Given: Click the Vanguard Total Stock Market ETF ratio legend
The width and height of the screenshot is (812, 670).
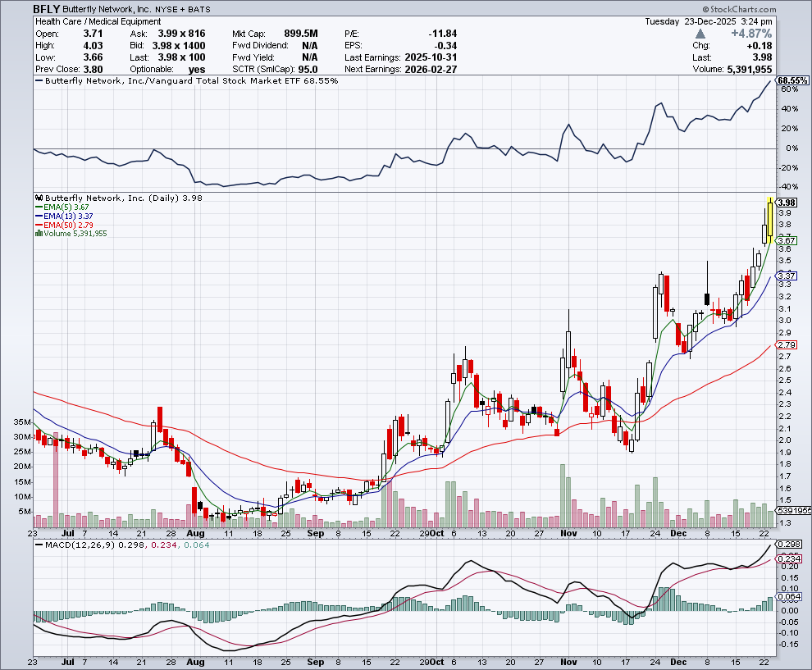Looking at the screenshot, I should tap(186, 80).
